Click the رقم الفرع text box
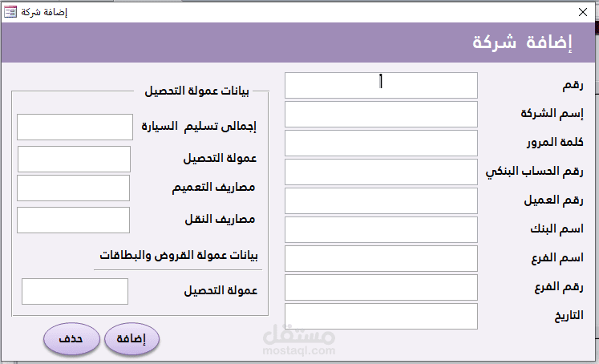 pyautogui.click(x=381, y=287)
